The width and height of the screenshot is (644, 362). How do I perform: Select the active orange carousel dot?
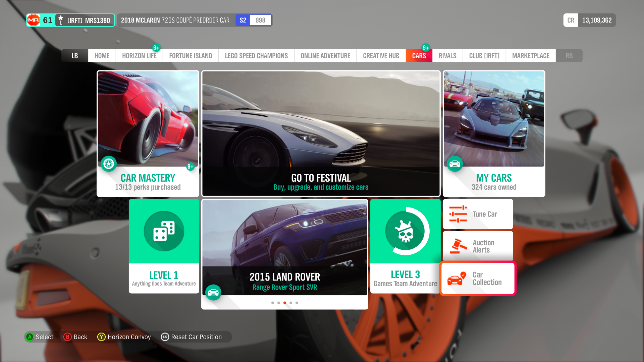pos(285,303)
